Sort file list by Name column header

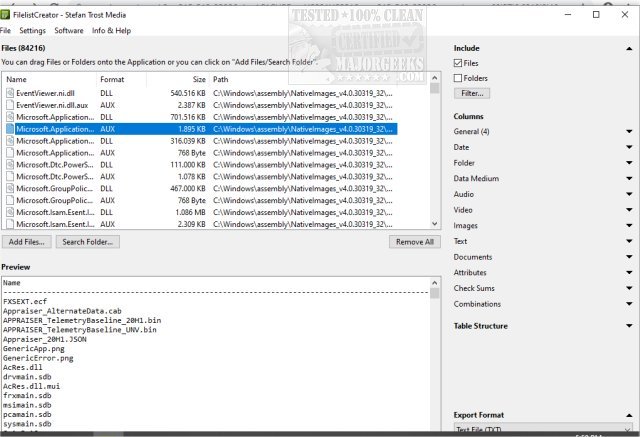pyautogui.click(x=49, y=80)
